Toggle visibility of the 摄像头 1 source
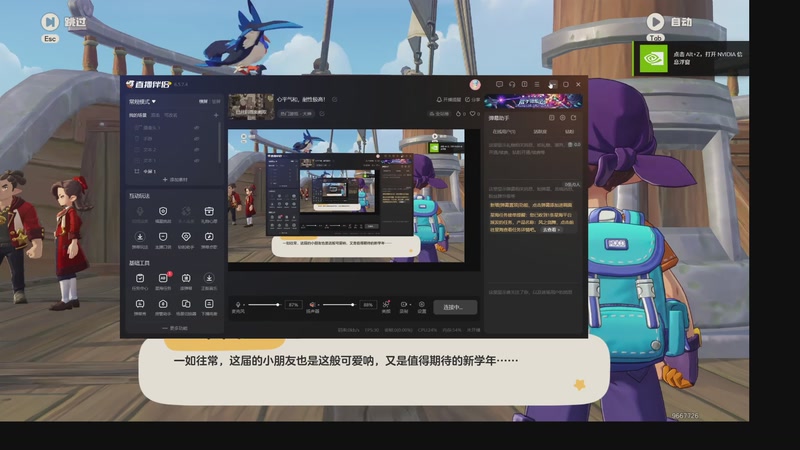This screenshot has width=800, height=450. point(196,128)
